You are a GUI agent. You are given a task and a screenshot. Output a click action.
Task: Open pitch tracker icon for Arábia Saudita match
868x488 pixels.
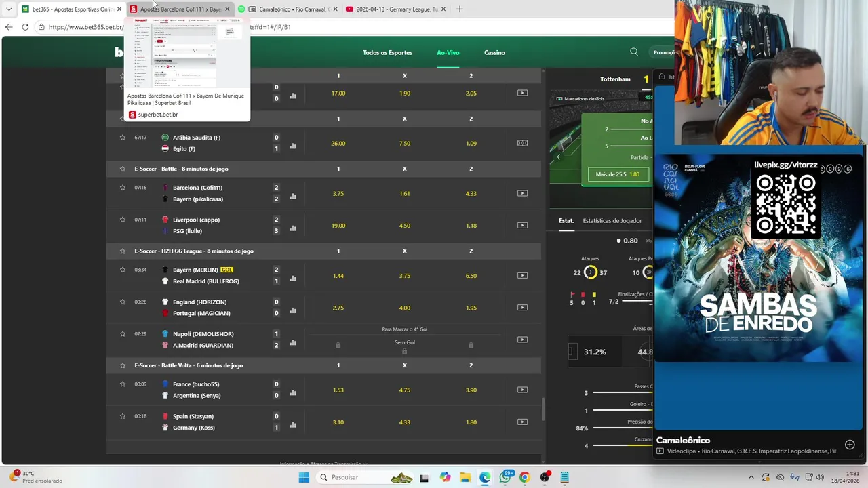click(522, 143)
